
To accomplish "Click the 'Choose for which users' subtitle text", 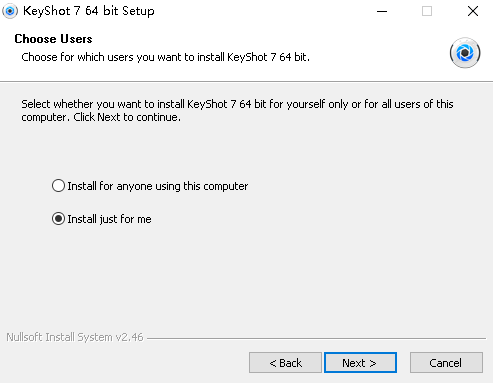I will pos(165,57).
